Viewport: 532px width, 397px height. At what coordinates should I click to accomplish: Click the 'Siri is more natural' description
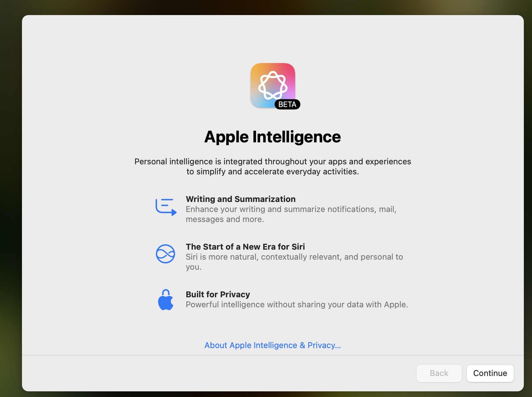[x=294, y=257]
